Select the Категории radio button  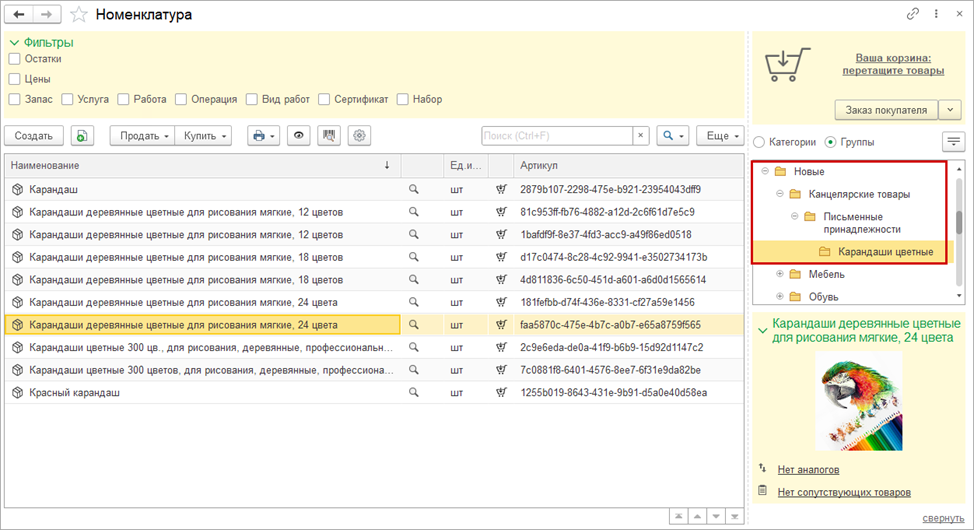pos(760,142)
